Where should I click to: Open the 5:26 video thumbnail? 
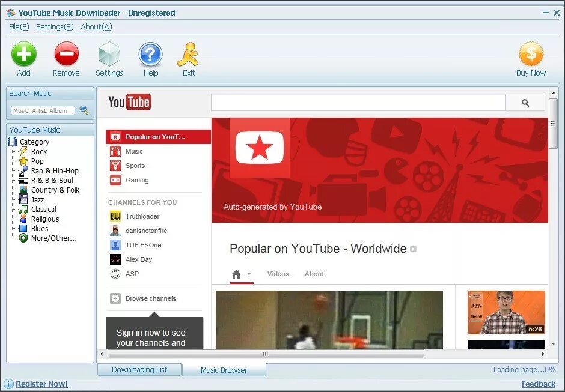click(506, 312)
